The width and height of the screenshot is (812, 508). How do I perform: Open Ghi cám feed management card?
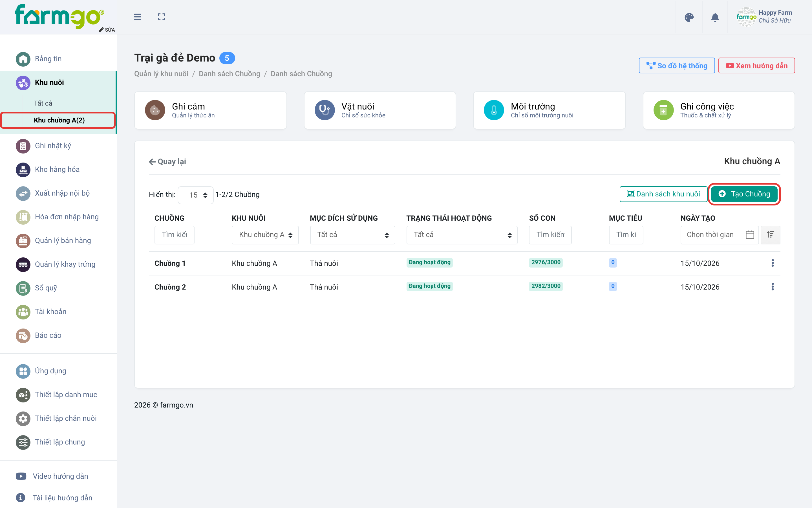(210, 110)
